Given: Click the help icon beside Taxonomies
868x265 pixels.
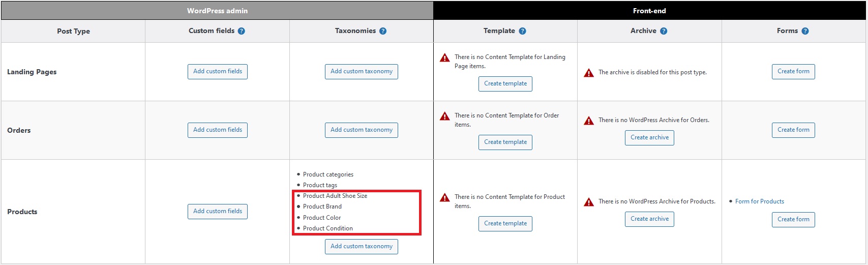Looking at the screenshot, I should pos(383,31).
